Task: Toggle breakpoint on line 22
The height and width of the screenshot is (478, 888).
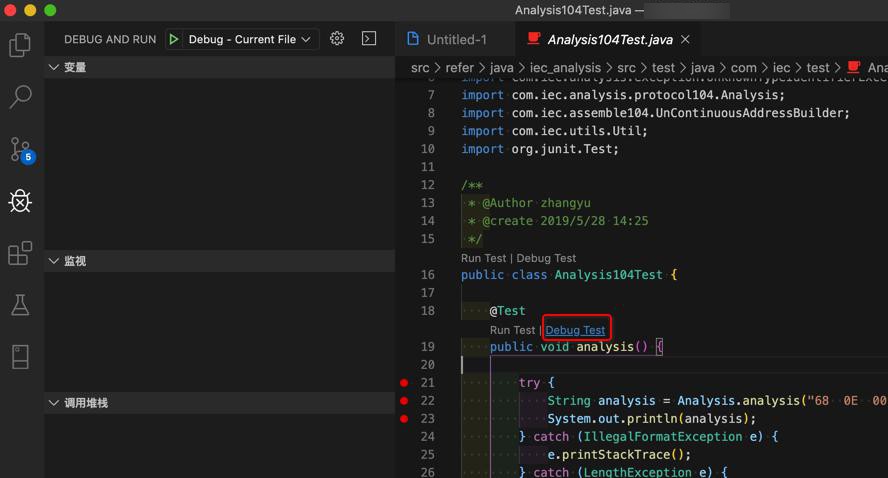Action: pyautogui.click(x=404, y=401)
